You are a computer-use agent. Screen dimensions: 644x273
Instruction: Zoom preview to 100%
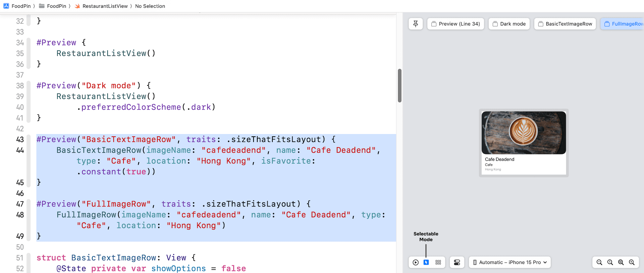610,262
